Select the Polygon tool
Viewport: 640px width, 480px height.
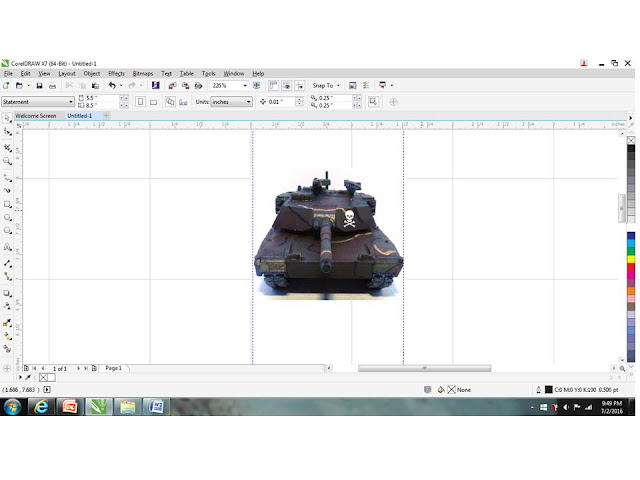(x=7, y=231)
